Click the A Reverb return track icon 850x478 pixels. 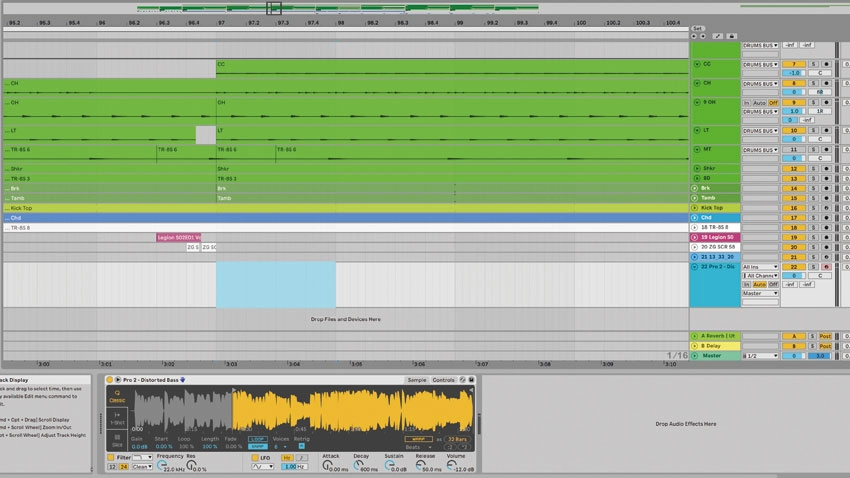(694, 336)
